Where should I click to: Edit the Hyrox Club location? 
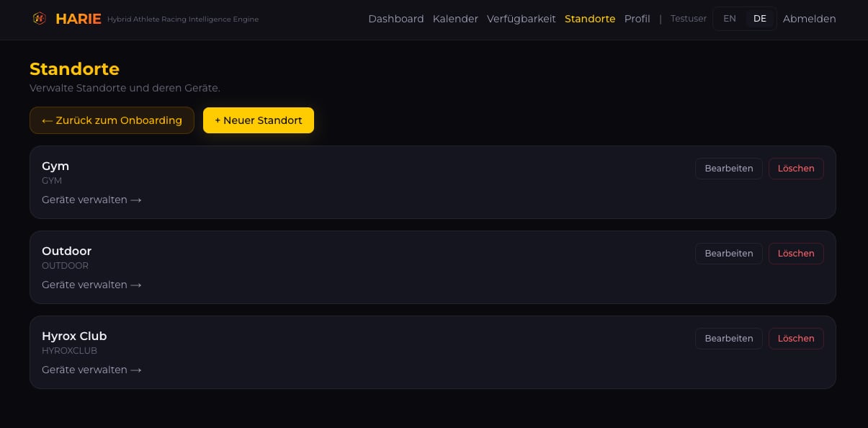point(728,338)
